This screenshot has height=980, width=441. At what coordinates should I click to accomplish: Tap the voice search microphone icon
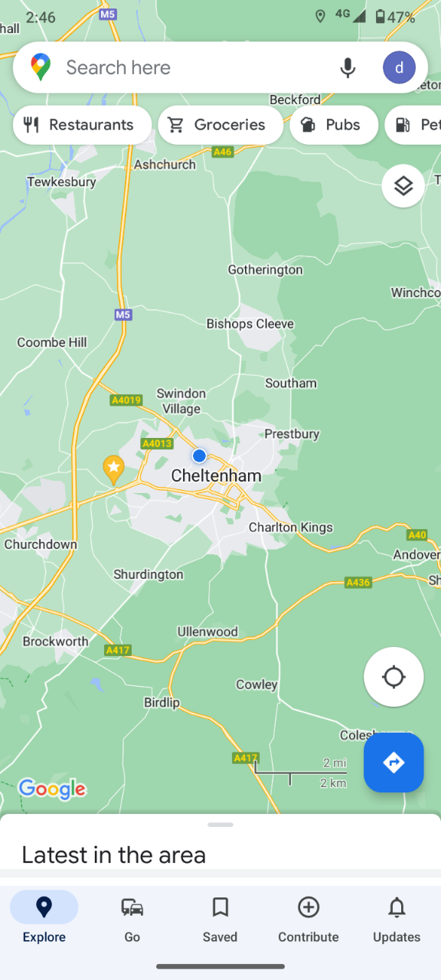[x=348, y=67]
